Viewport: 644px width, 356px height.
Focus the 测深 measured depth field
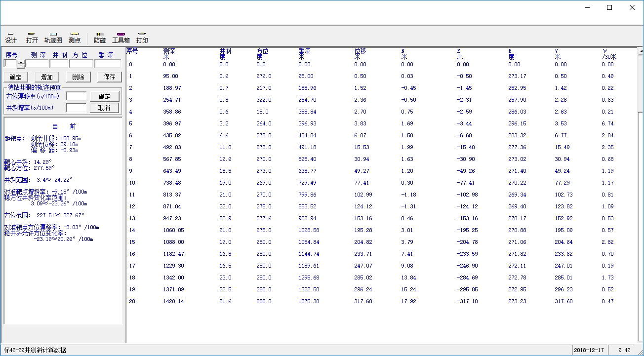point(37,64)
